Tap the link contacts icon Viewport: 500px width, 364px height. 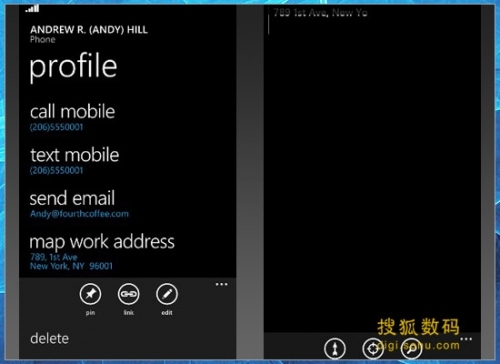coord(129,294)
